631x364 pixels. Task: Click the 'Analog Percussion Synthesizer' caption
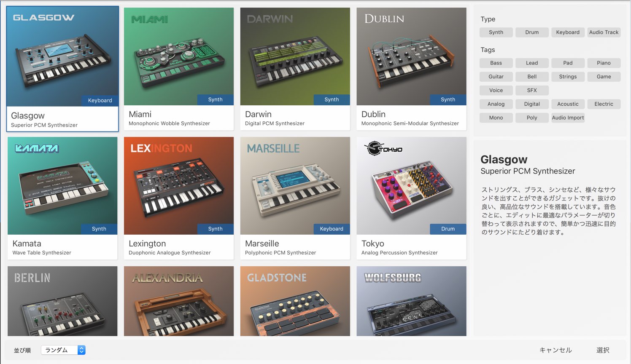tap(399, 253)
